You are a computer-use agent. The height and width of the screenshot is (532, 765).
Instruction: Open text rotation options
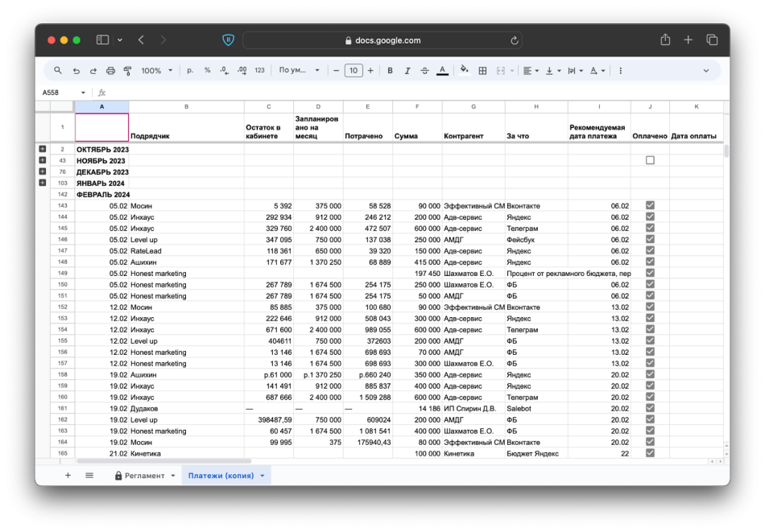[x=598, y=71]
